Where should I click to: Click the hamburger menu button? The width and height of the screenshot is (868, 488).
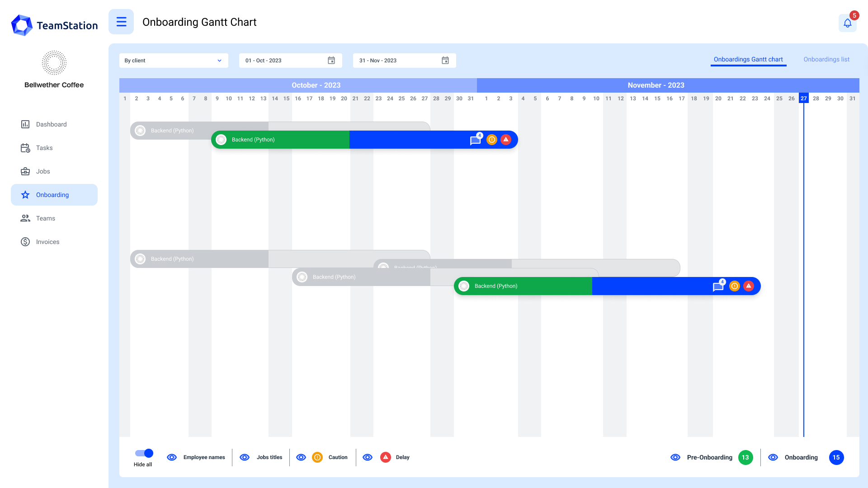pyautogui.click(x=121, y=22)
